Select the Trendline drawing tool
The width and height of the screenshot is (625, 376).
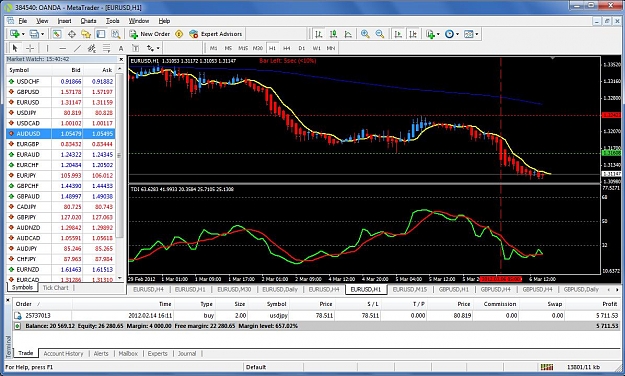[77, 48]
